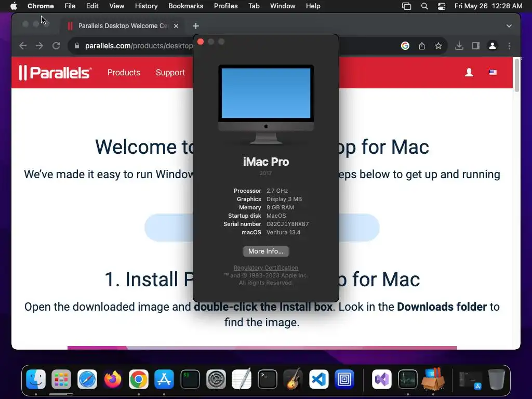
Task: Click the iMac Pro image in About window
Action: pos(266,104)
